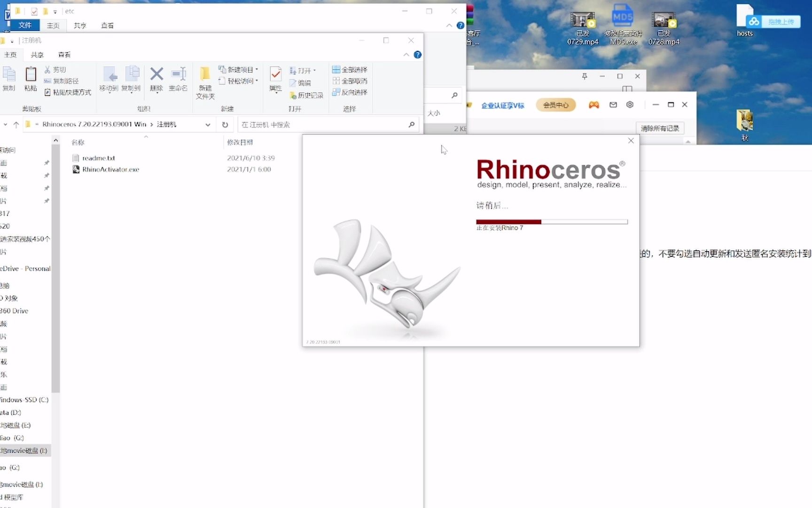Click the search magnifier in 注册机 search box
The height and width of the screenshot is (508, 812).
point(411,125)
